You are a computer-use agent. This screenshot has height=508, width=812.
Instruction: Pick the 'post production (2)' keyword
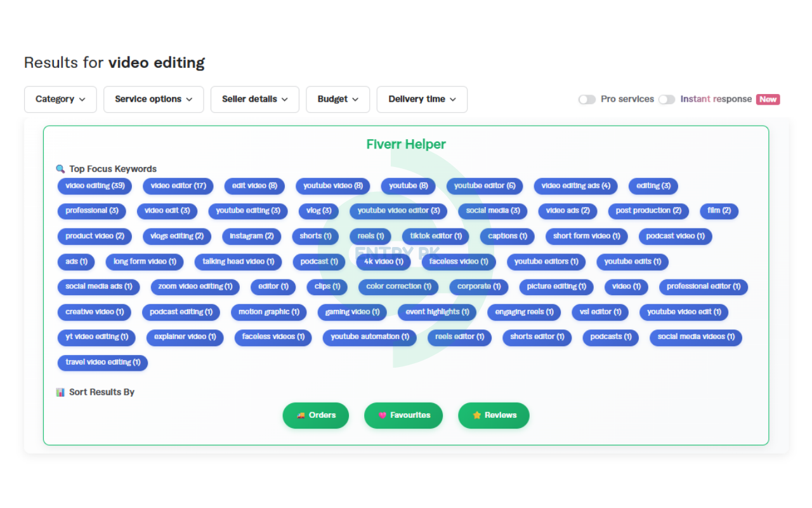(x=648, y=211)
